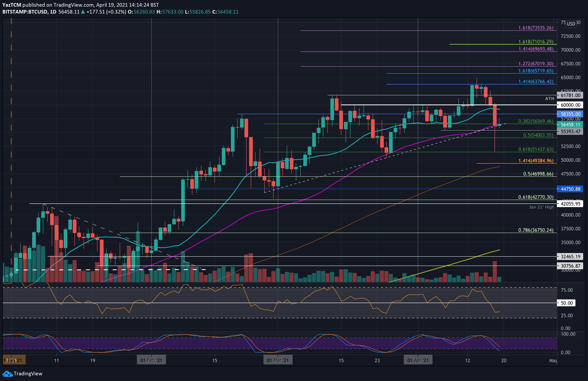Click the BITSTAMP:BTCUSD, 1D symbol title
Viewport: 588px width, 381px height.
[29, 12]
